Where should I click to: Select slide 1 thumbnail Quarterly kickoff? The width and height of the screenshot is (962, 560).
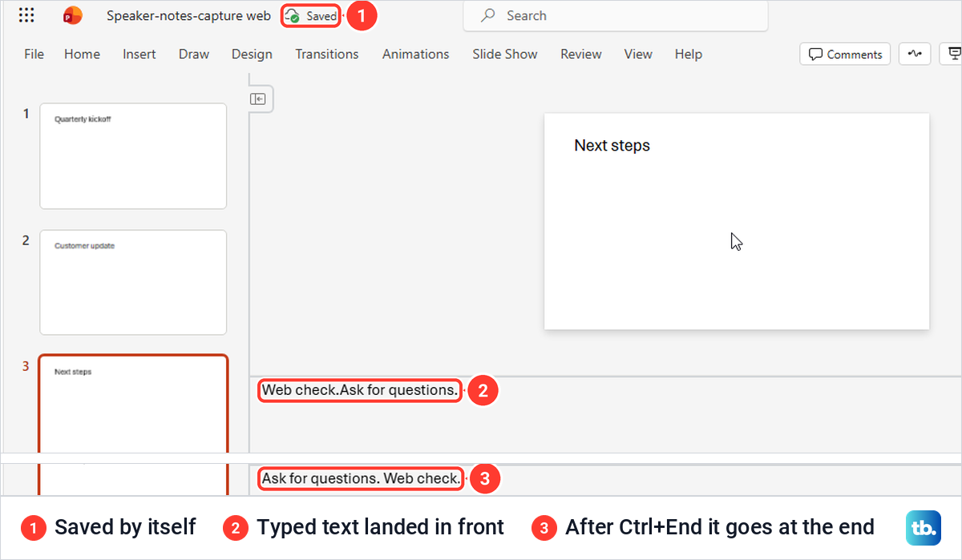click(x=133, y=156)
